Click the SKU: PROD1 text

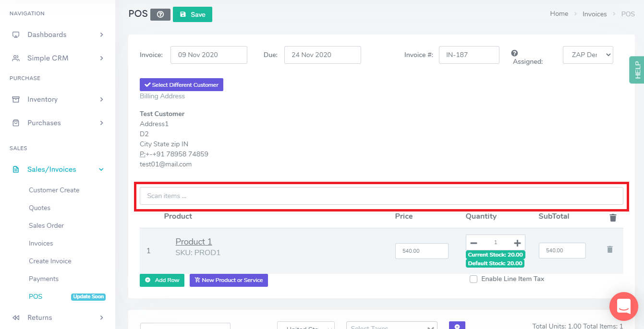[198, 252]
